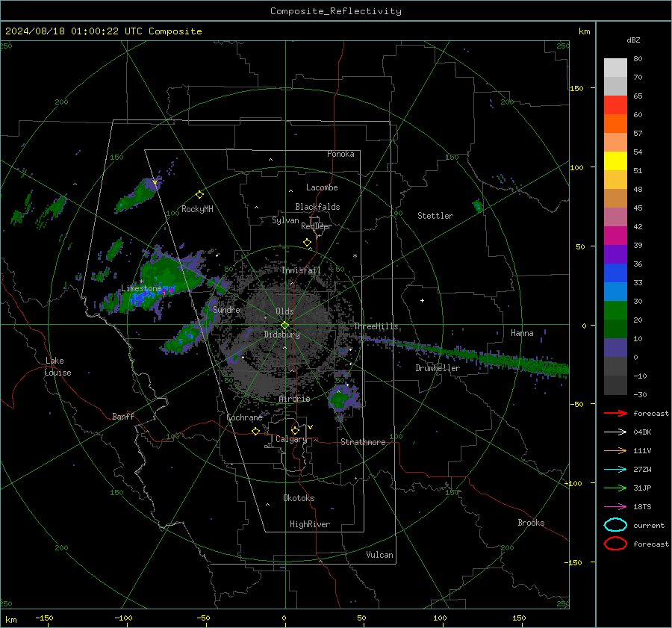Click the red forecast ellipse icon
Viewport: 672px width, 628px height.
pos(615,544)
